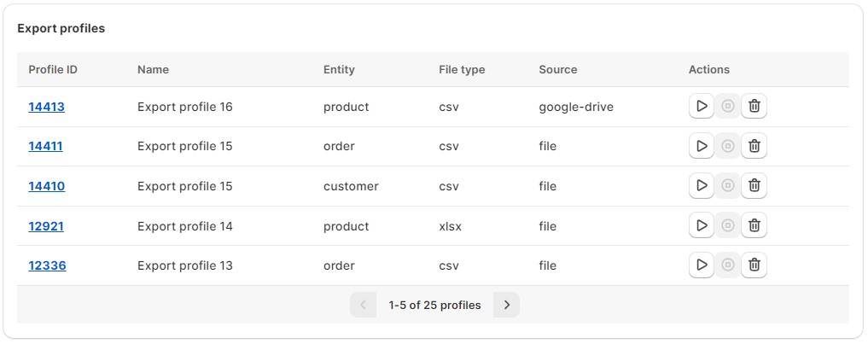Stop export profile 12921
The width and height of the screenshot is (868, 344).
click(x=728, y=225)
